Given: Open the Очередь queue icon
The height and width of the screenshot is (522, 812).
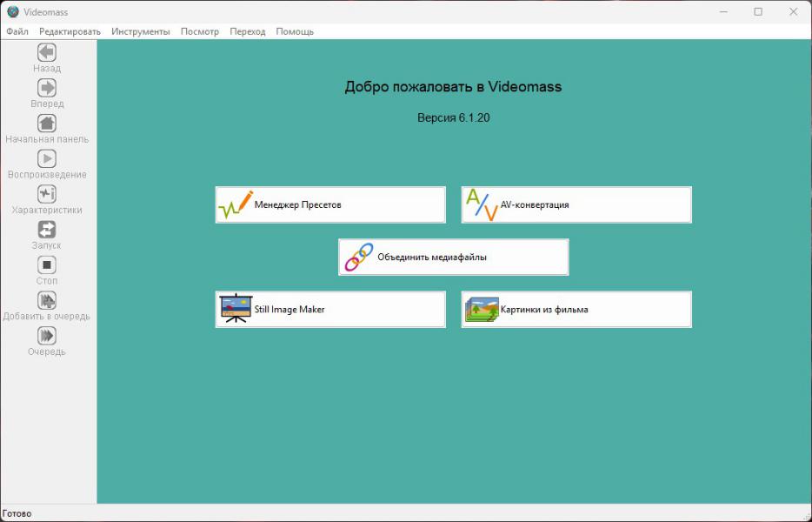Looking at the screenshot, I should (47, 336).
